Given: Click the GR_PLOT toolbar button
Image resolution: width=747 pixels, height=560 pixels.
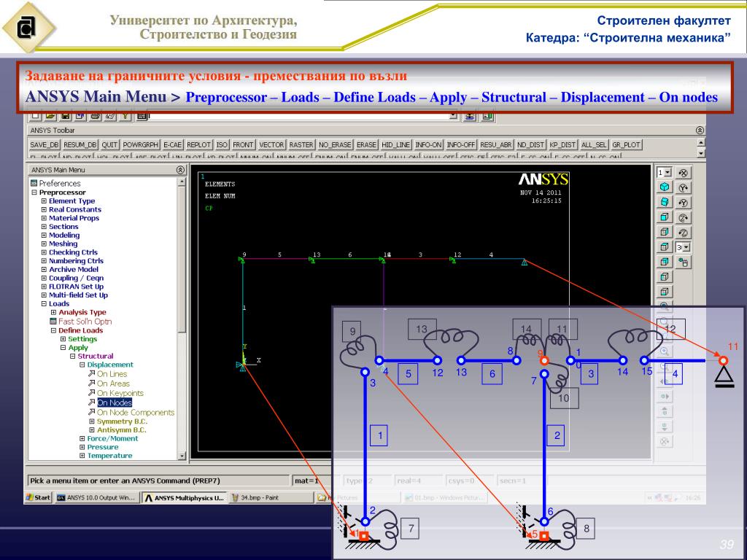Looking at the screenshot, I should (626, 145).
